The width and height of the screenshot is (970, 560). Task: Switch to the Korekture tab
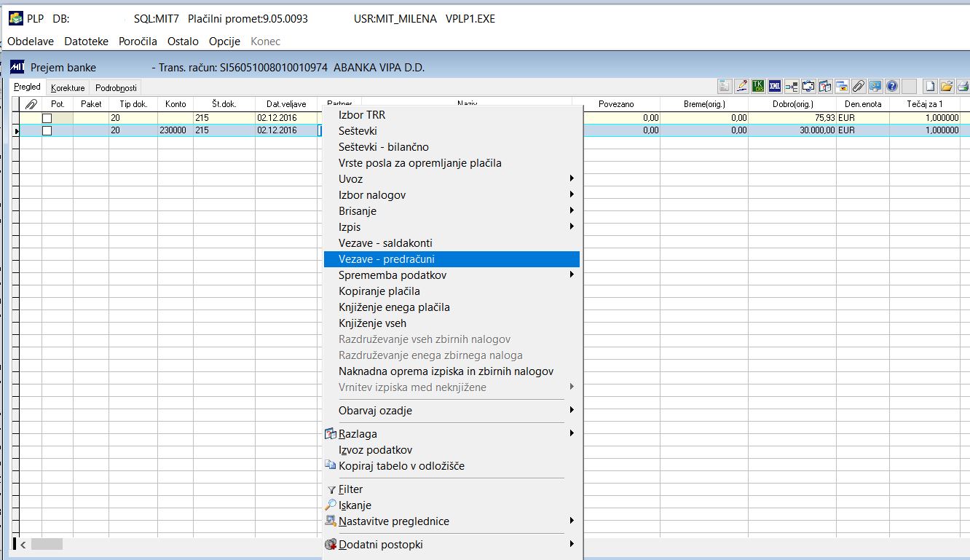coord(68,88)
